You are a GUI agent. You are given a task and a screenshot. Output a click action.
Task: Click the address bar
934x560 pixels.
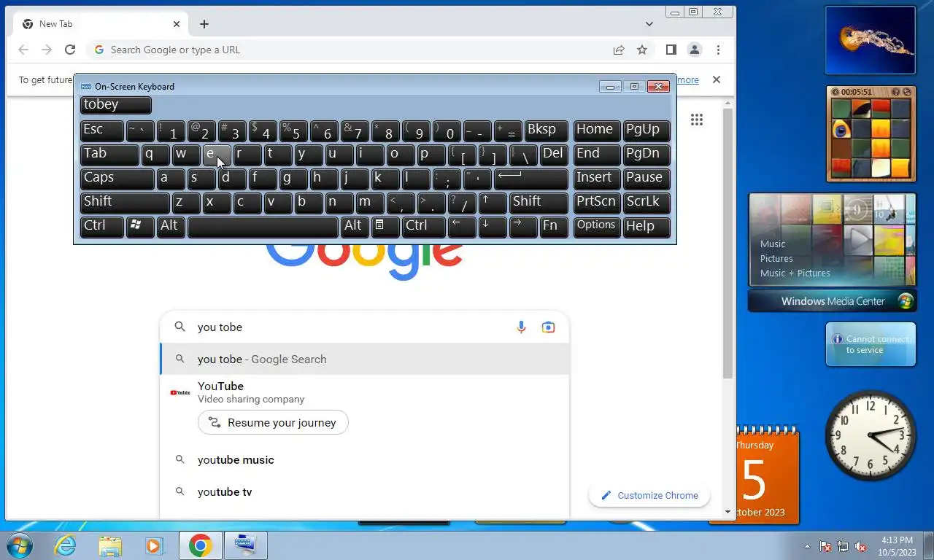pos(350,50)
